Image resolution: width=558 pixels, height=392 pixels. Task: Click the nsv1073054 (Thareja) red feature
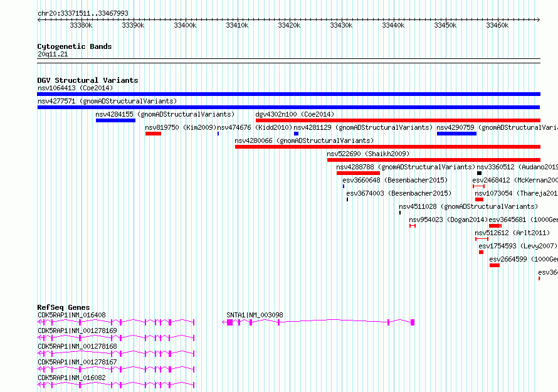[479, 199]
